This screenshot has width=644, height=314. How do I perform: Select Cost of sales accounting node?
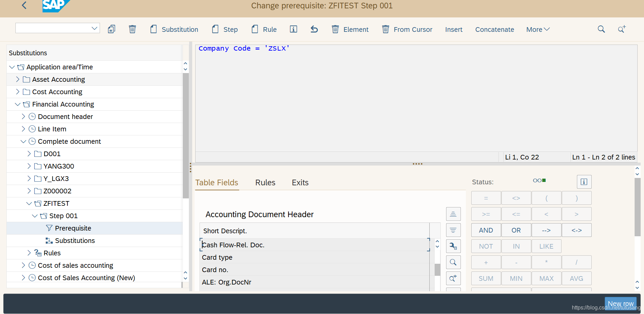pos(75,265)
